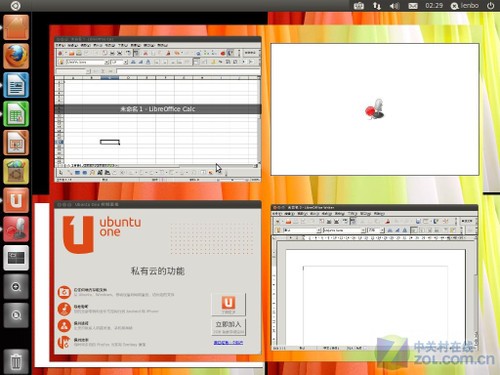Click the large orange U button in Ubuntu One
Screen dimensions: 500x375
(x=229, y=304)
